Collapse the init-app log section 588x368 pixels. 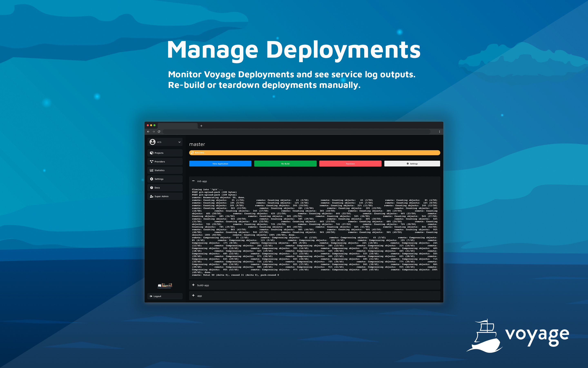coord(193,181)
